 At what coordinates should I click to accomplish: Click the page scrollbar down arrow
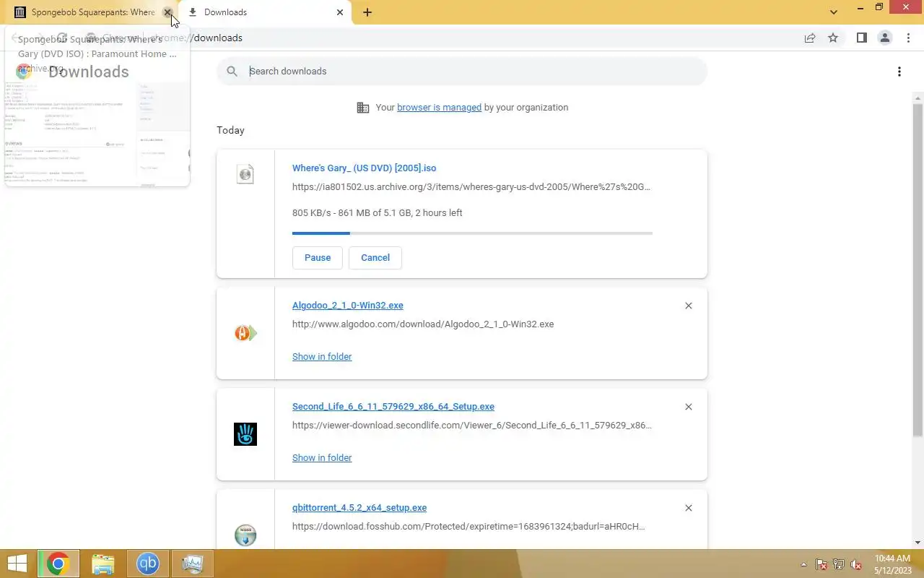pos(918,543)
